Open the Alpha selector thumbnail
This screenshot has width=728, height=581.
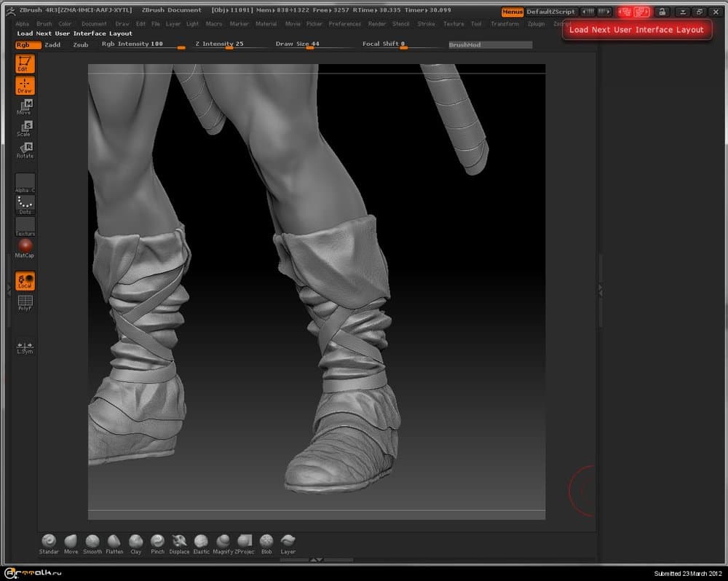25,183
